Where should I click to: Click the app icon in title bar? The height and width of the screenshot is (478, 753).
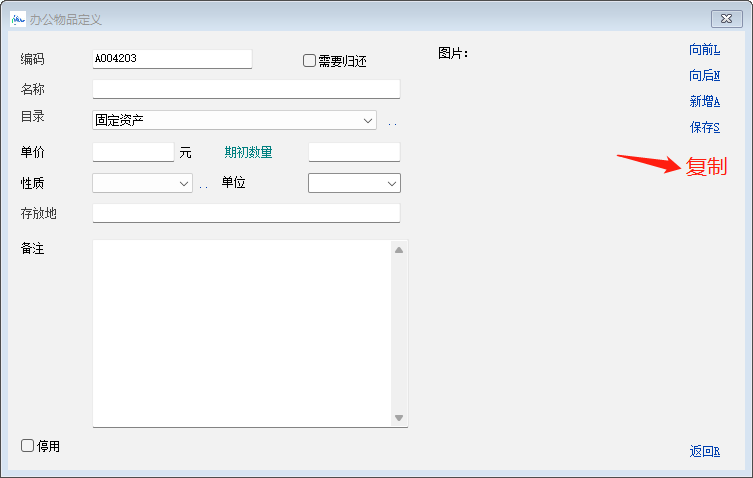18,19
